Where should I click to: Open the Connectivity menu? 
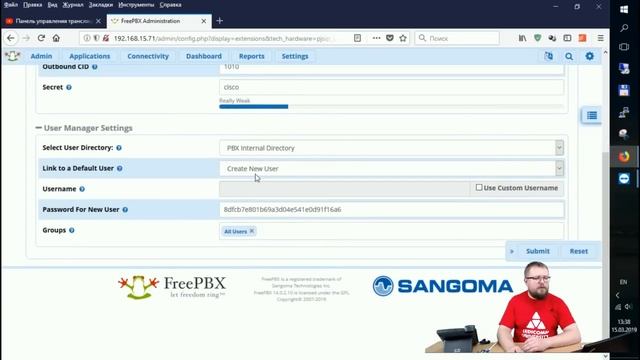click(148, 56)
